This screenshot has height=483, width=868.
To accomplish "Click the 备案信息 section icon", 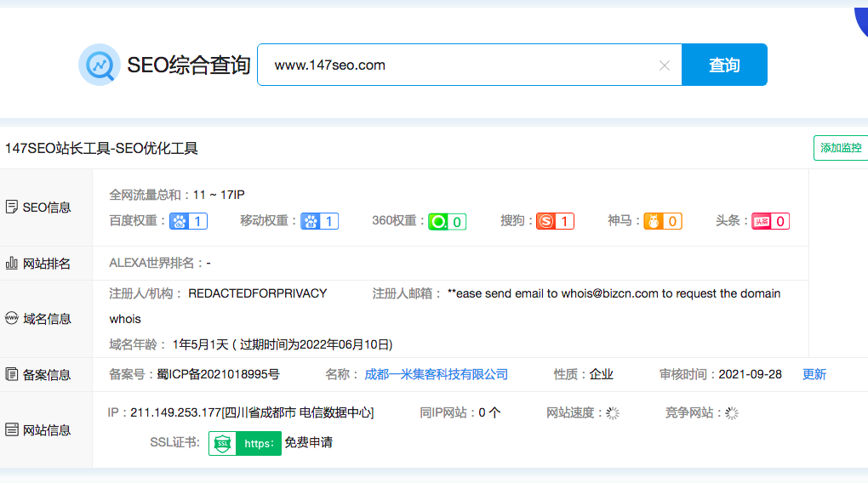I will point(12,374).
